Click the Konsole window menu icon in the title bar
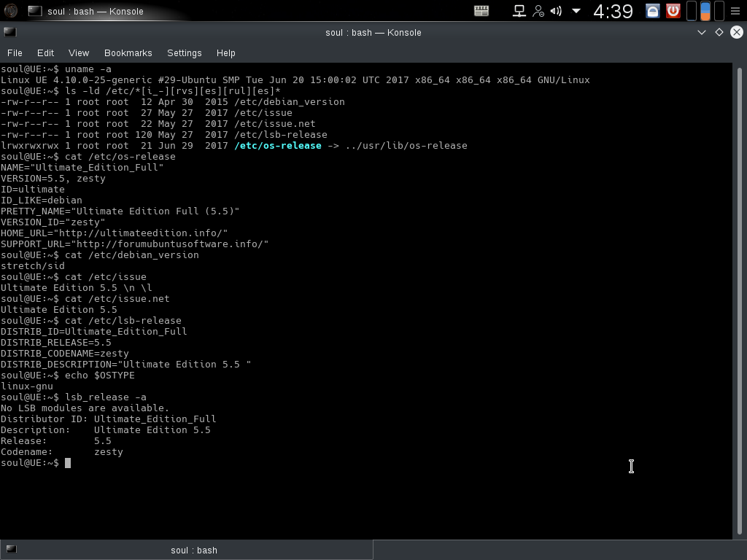Image resolution: width=747 pixels, height=560 pixels. pyautogui.click(x=10, y=32)
